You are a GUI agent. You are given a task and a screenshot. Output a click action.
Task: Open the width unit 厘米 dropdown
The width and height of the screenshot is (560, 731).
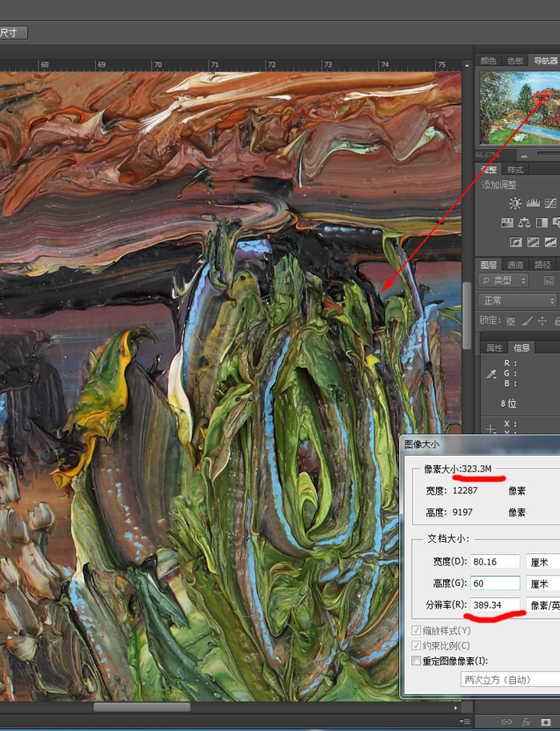543,562
